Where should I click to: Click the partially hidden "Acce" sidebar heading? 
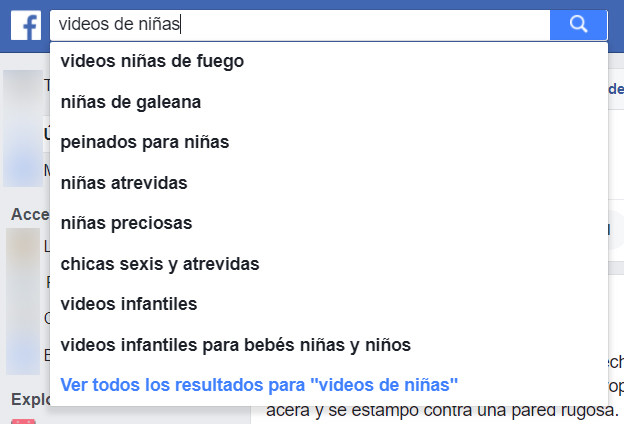click(x=30, y=214)
